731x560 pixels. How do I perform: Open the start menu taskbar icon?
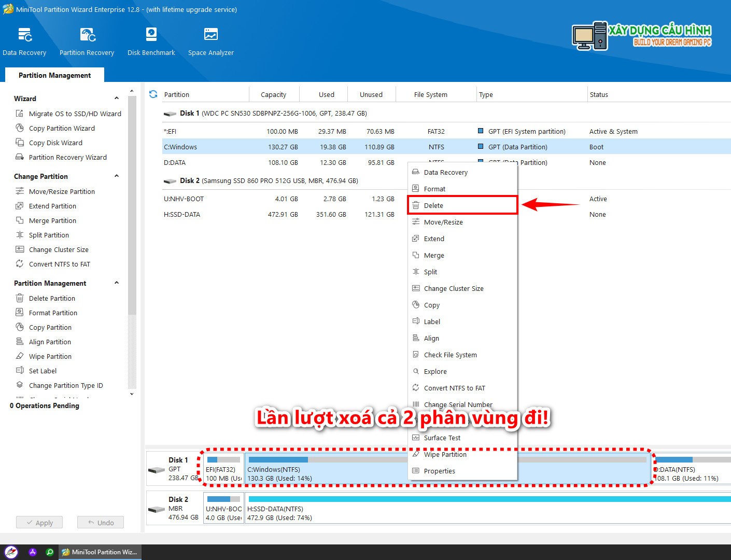pyautogui.click(x=11, y=552)
